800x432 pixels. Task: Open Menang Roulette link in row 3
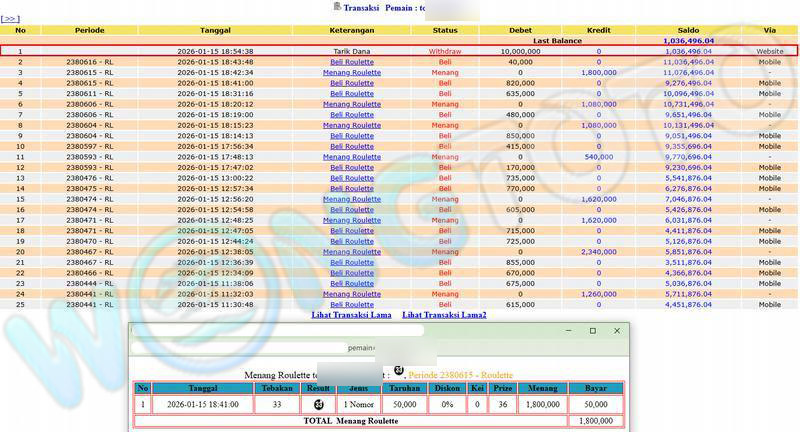352,73
